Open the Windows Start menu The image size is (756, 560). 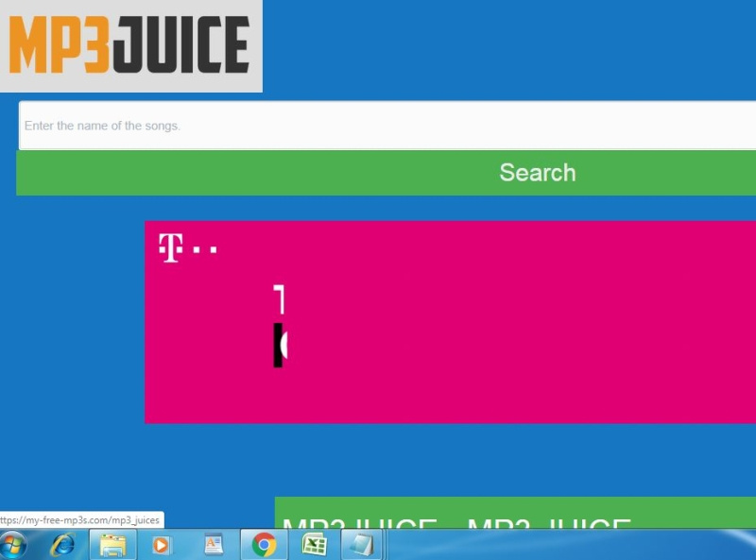coord(12,545)
